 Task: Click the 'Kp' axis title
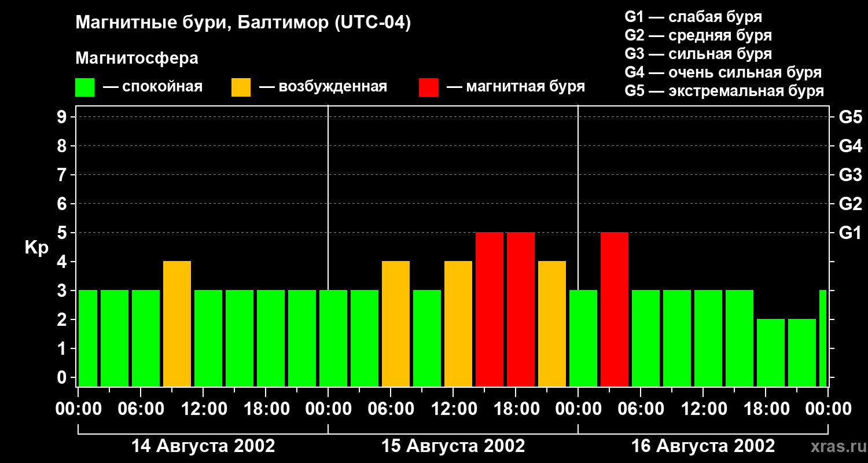[36, 247]
